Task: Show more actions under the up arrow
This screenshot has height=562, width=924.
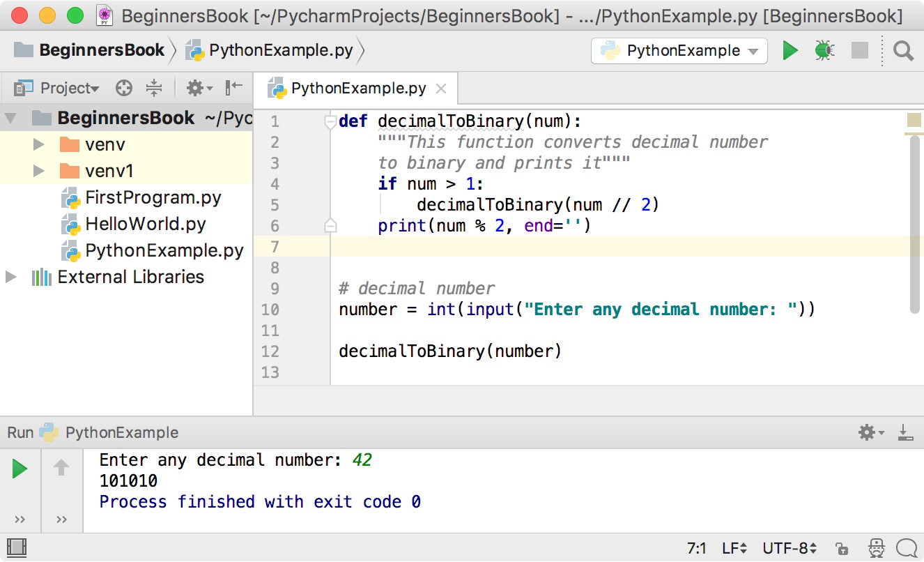Action: click(x=61, y=519)
